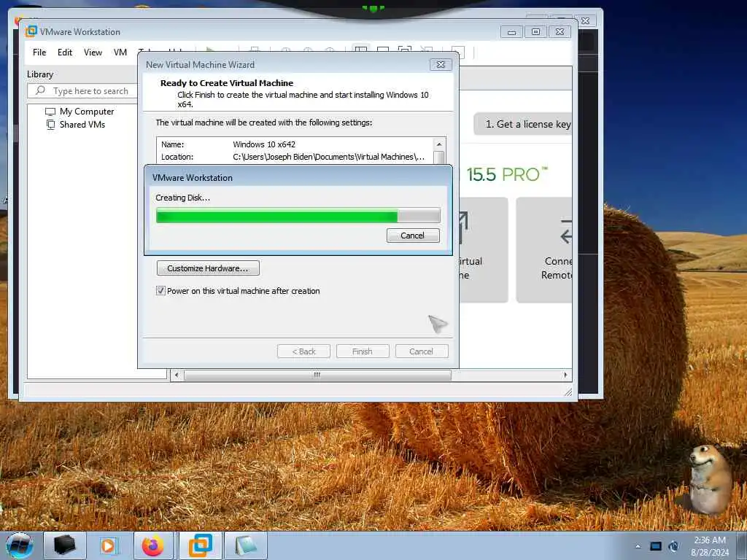The image size is (747, 560).
Task: Minimize the VMware Workstation window
Action: (x=511, y=32)
